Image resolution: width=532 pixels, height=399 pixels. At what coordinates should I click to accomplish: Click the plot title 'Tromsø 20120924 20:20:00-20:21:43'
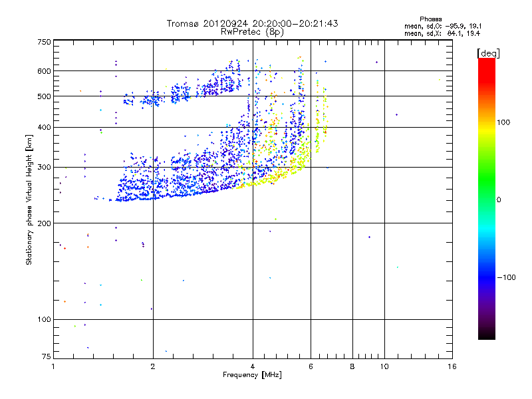pyautogui.click(x=252, y=23)
